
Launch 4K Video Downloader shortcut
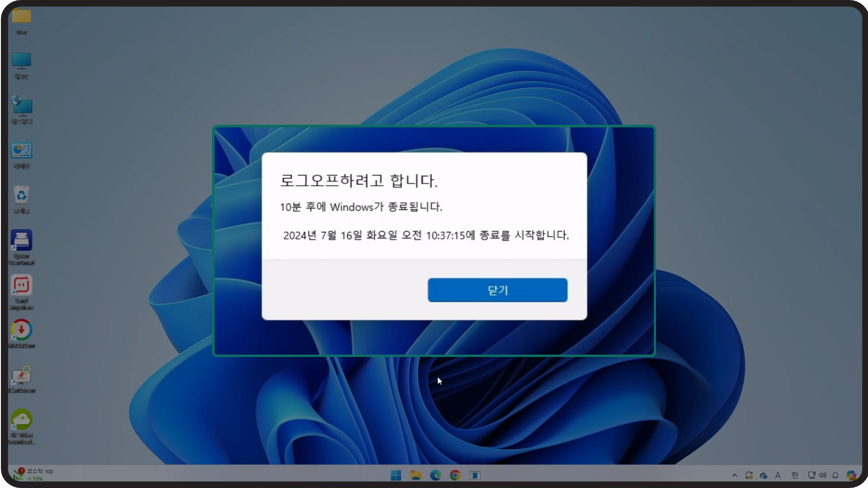pyautogui.click(x=21, y=420)
